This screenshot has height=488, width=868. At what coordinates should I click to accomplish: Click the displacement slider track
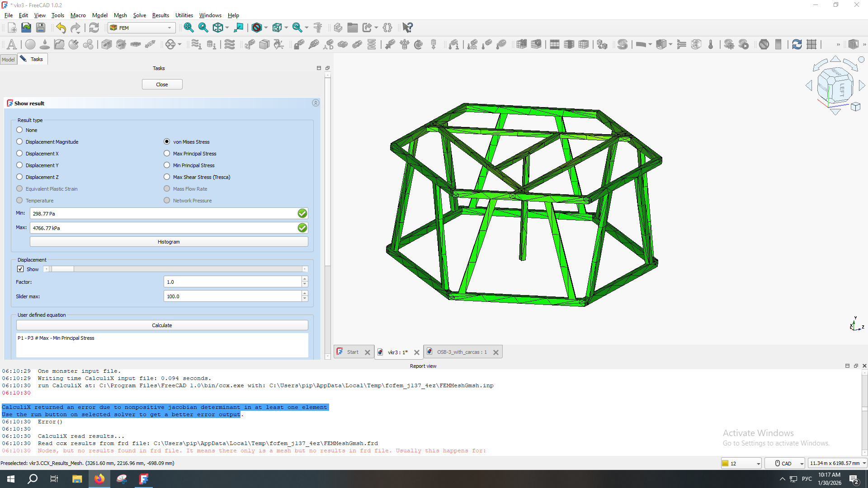pyautogui.click(x=181, y=269)
